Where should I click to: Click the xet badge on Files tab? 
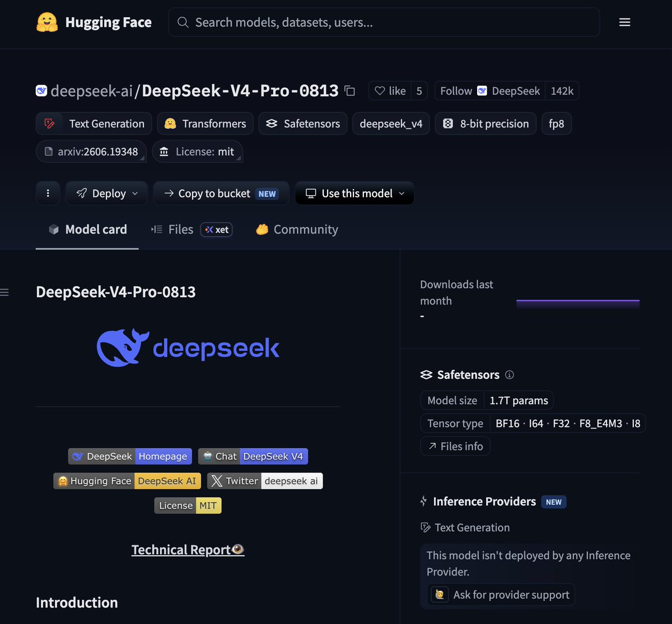point(217,229)
